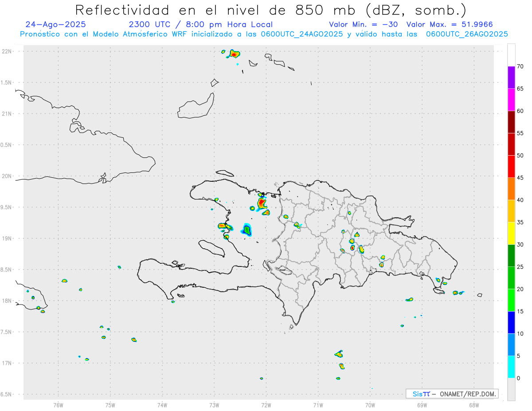
Task: Click the colorbar label '40'
Action: [x=520, y=200]
